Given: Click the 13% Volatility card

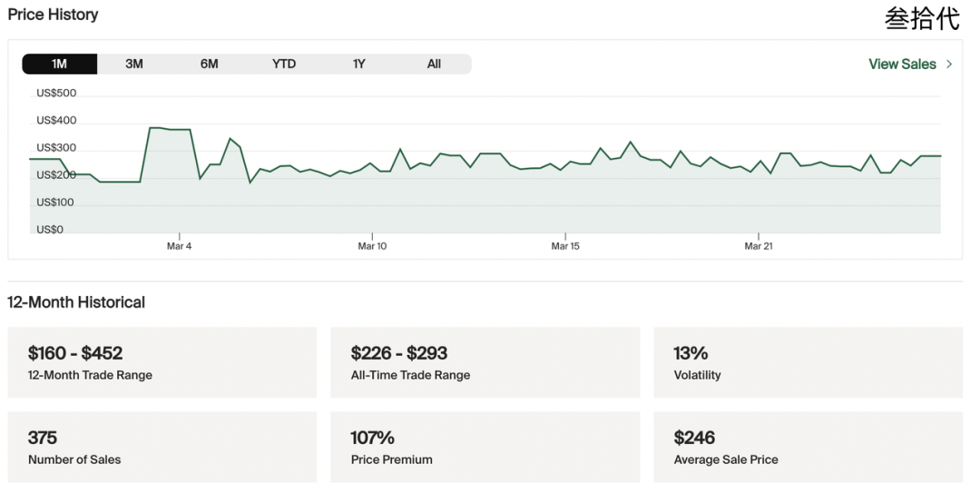Looking at the screenshot, I should click(808, 362).
